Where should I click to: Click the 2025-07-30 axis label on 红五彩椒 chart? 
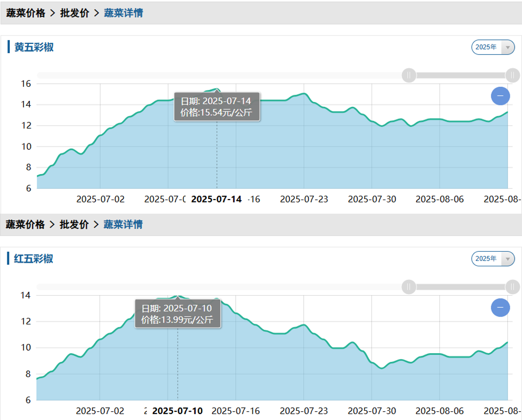[372, 411]
